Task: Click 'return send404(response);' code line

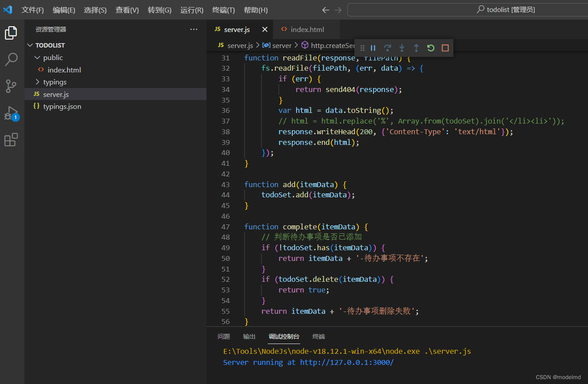Action: coord(349,89)
